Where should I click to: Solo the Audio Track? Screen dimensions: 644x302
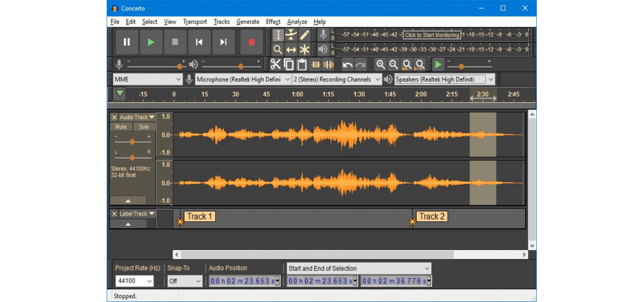click(x=144, y=127)
